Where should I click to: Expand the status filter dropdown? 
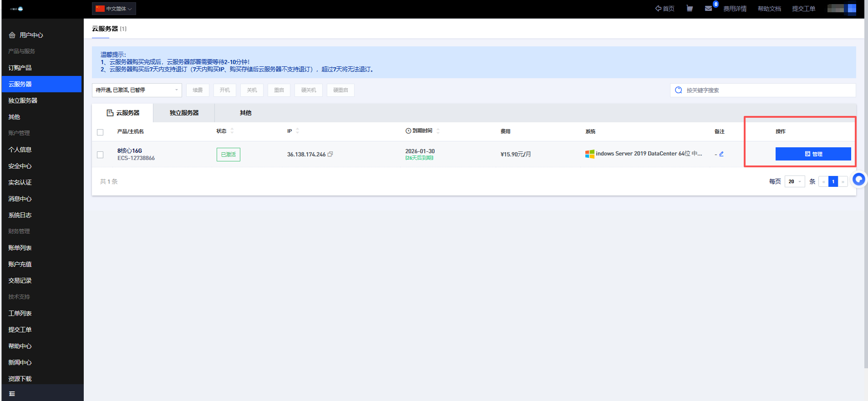pos(137,90)
